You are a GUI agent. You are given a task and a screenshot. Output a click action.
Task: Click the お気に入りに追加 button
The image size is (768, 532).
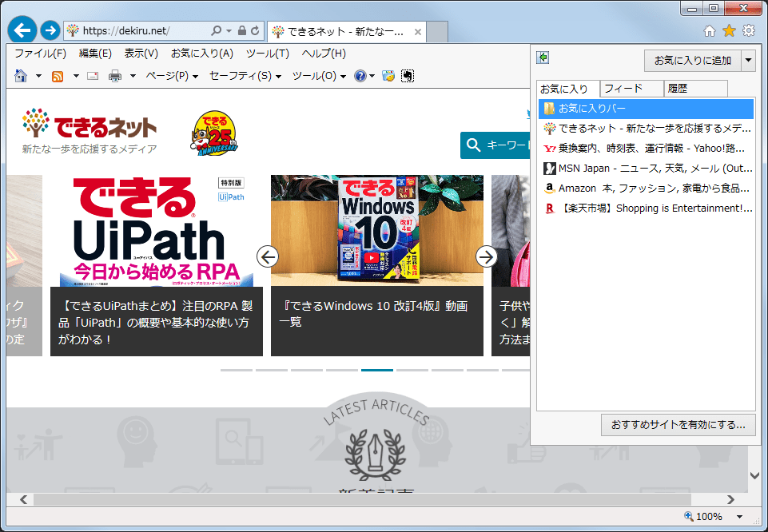coord(693,61)
